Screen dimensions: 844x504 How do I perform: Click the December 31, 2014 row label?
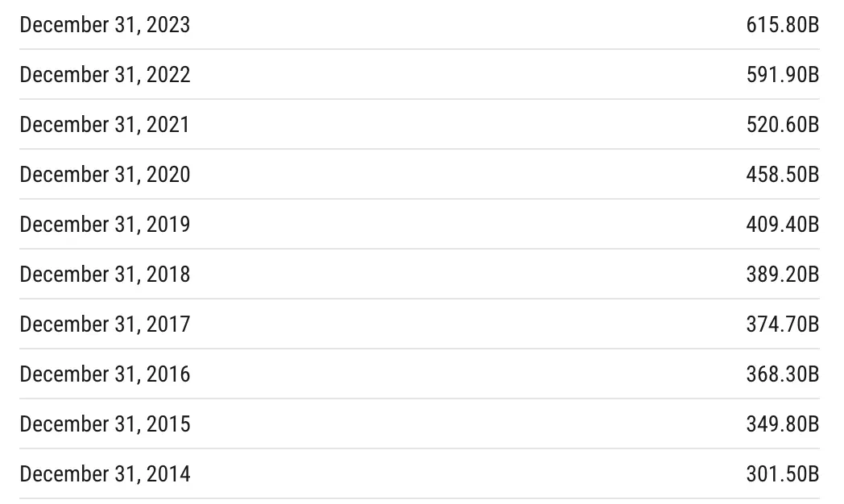[x=105, y=474]
